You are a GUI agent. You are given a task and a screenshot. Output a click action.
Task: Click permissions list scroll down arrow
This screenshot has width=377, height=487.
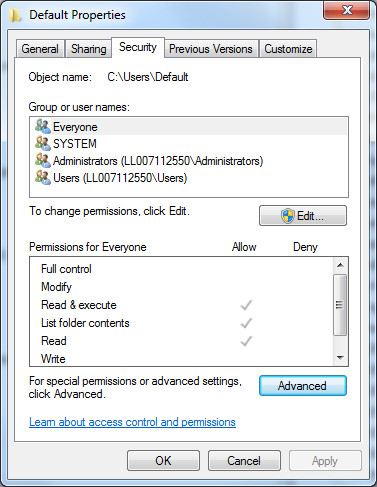point(340,358)
